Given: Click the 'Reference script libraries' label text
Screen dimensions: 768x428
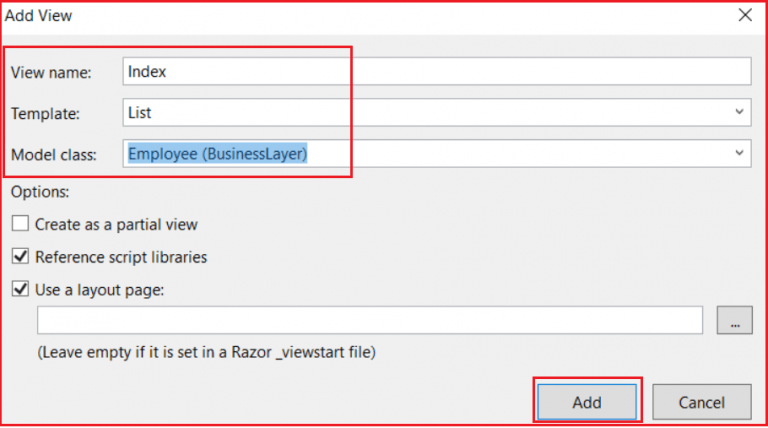Looking at the screenshot, I should (x=121, y=257).
